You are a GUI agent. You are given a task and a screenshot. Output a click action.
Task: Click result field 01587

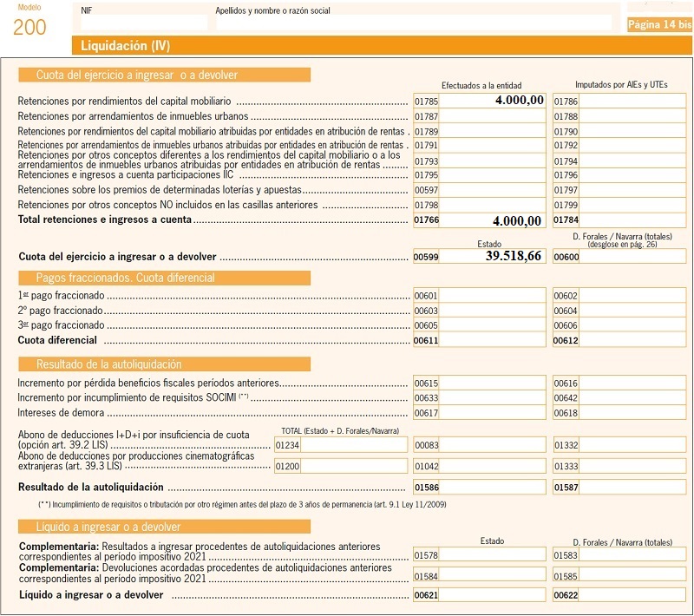click(x=632, y=488)
